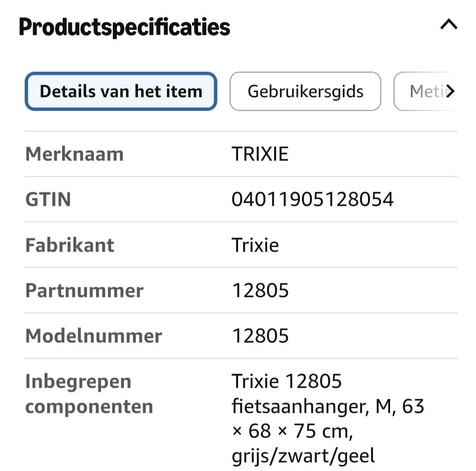Click the Partnummer label
The height and width of the screenshot is (471, 476).
coord(84,290)
